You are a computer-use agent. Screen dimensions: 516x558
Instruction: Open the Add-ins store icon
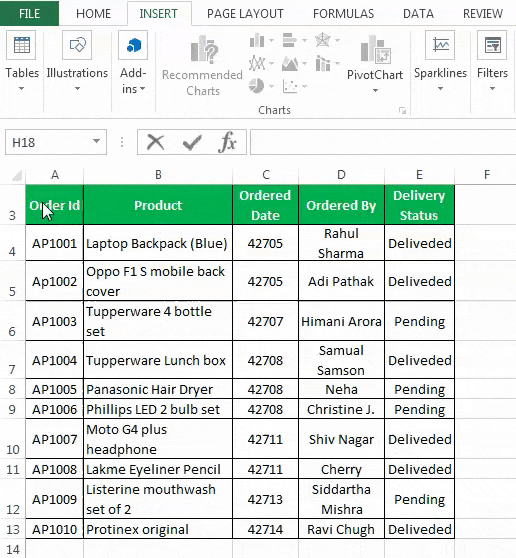(133, 45)
